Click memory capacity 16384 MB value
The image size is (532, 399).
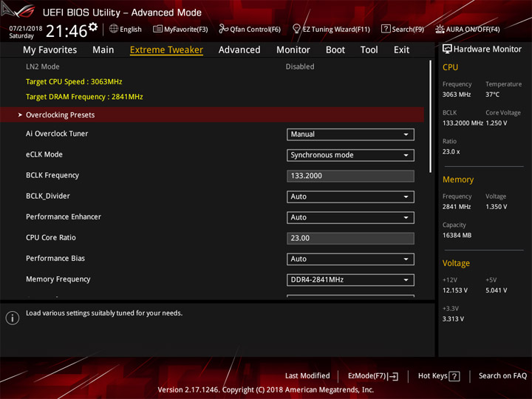tap(457, 236)
